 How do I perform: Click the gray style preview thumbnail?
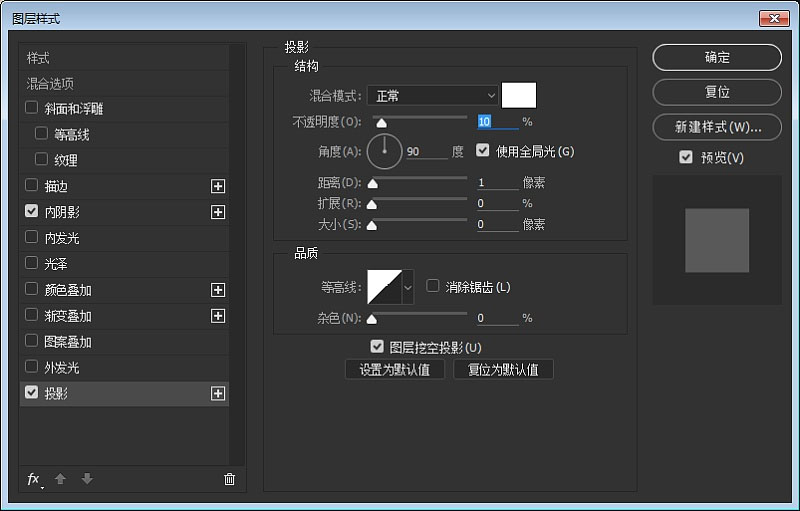[717, 240]
